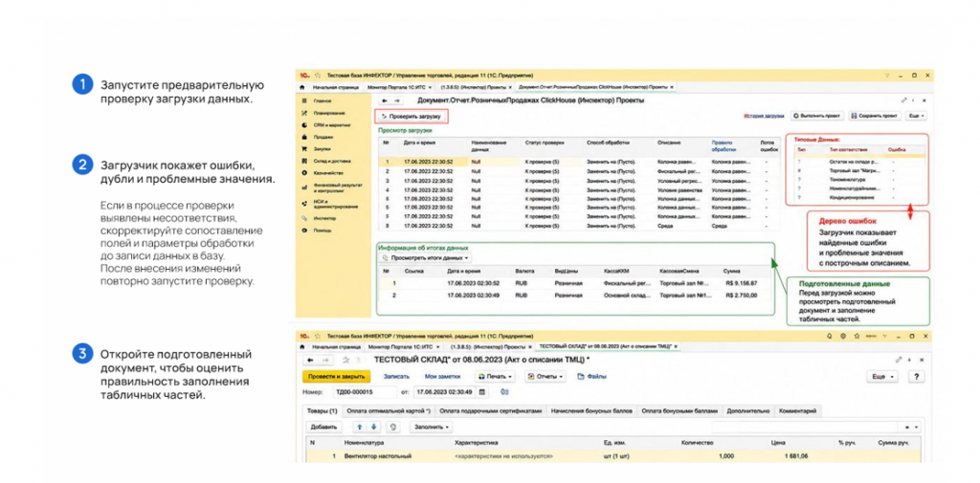Viewport: 980px width, 483px height.
Task: Click the help question mark button
Action: pyautogui.click(x=916, y=376)
